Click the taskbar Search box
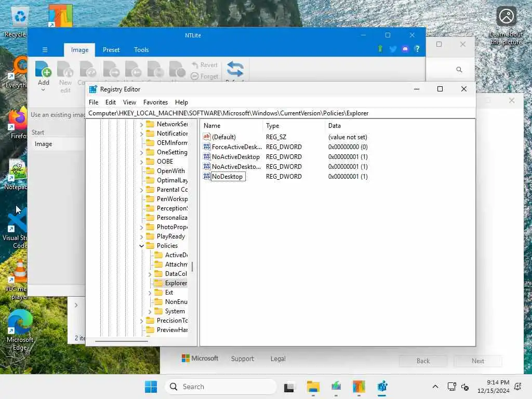This screenshot has width=532, height=399. [220, 387]
